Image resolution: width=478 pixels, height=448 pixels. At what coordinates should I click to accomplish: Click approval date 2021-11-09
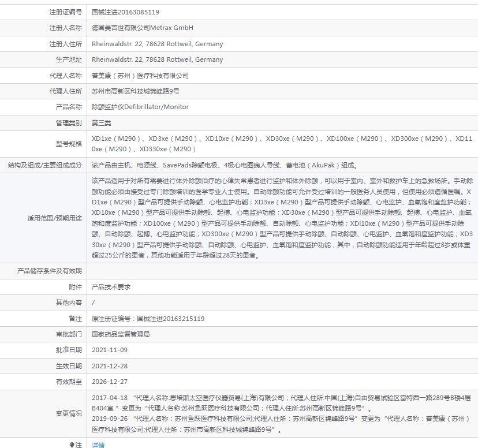pyautogui.click(x=110, y=350)
